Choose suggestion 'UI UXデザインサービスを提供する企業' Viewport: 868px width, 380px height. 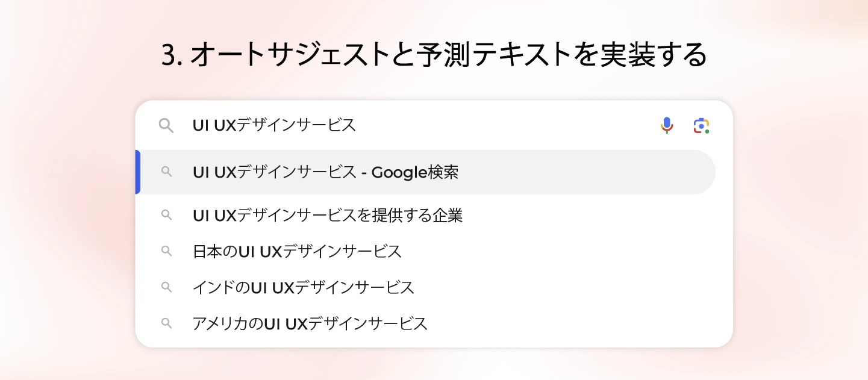click(x=327, y=216)
